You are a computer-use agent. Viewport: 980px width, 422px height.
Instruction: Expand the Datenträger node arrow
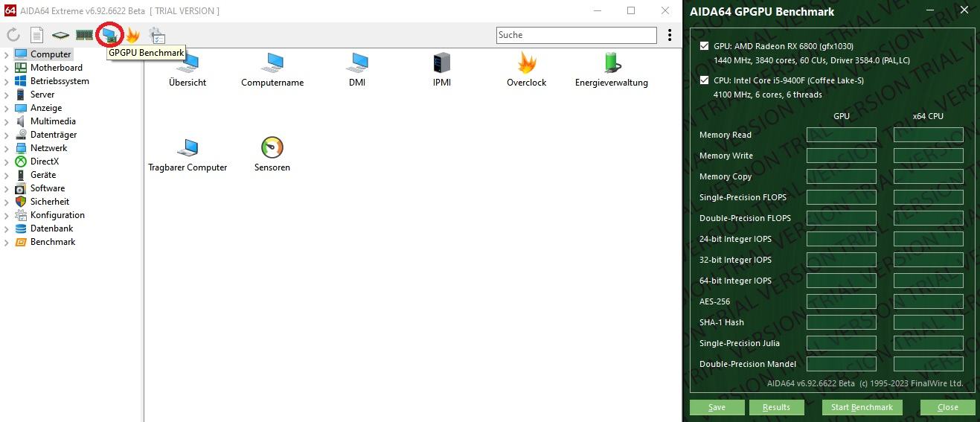(6, 135)
